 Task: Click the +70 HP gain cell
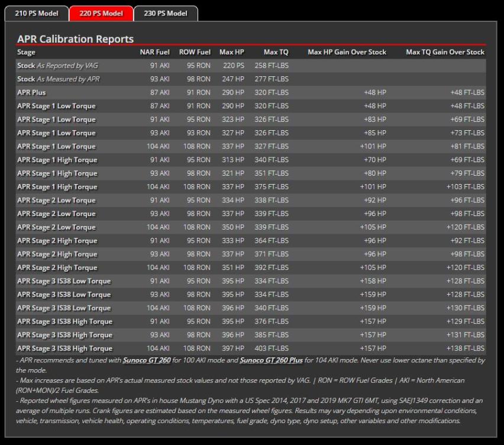375,160
